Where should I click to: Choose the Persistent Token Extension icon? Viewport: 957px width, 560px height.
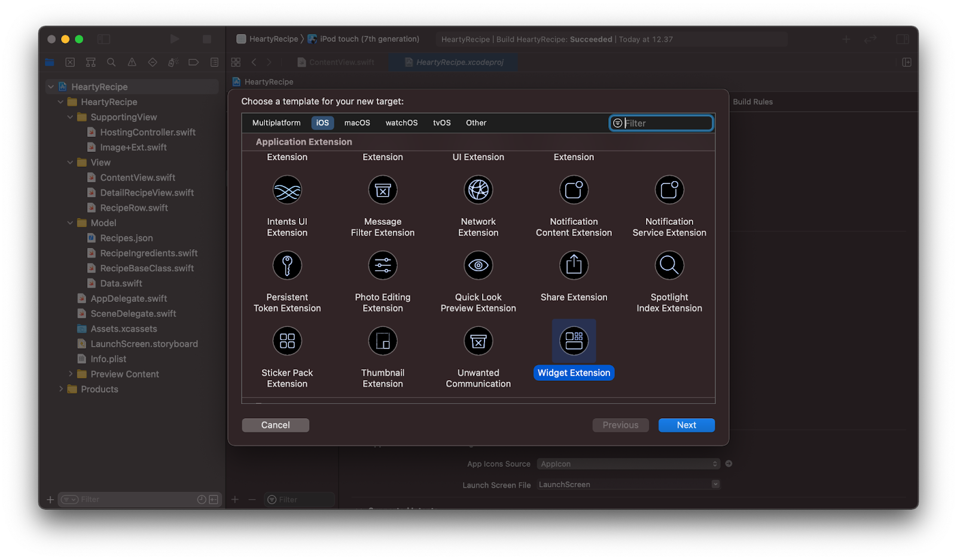click(287, 265)
